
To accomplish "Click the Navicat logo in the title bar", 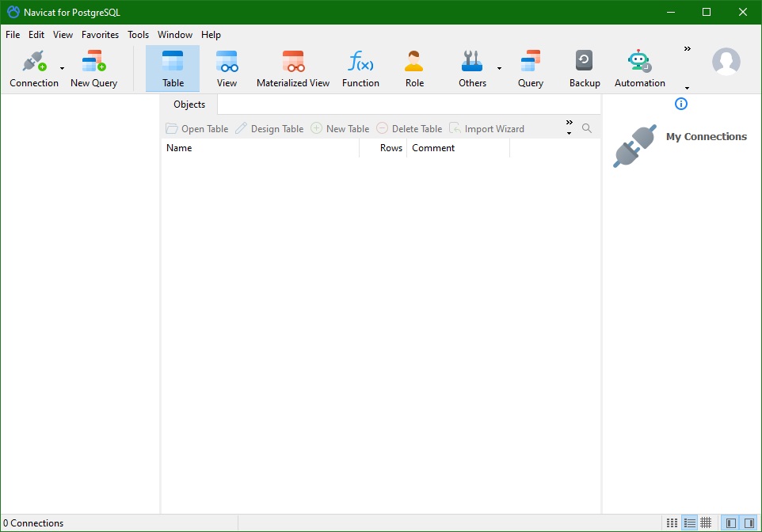I will (13, 12).
